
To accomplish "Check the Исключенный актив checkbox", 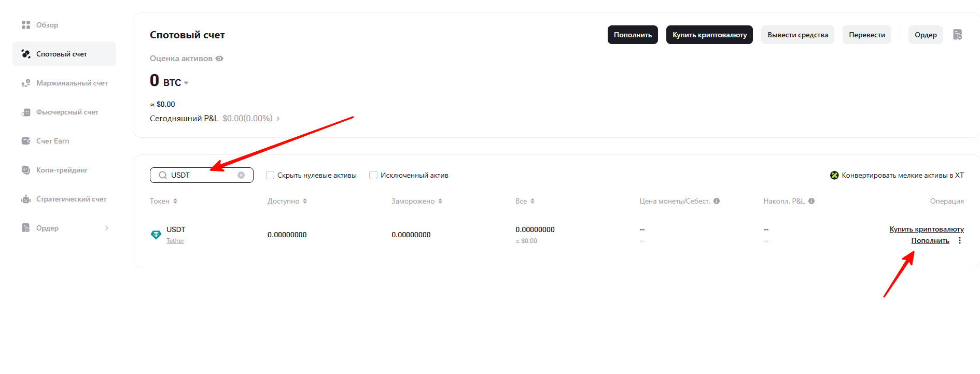I will [x=373, y=175].
